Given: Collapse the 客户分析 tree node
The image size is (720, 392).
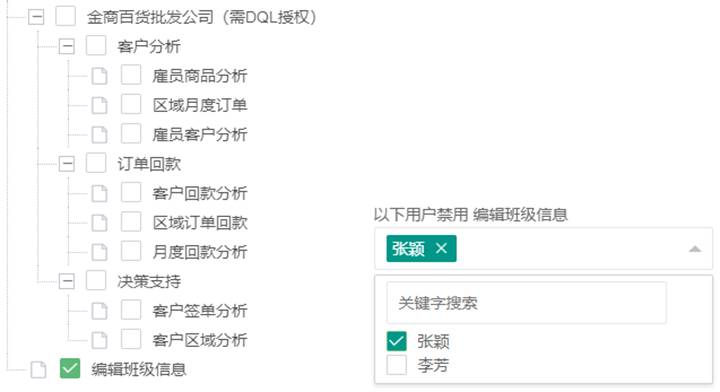Looking at the screenshot, I should pyautogui.click(x=67, y=46).
